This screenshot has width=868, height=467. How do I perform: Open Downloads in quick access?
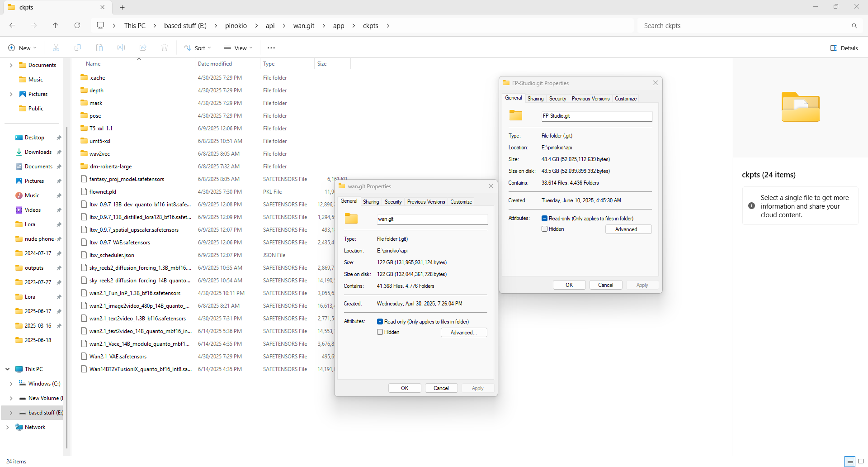(x=38, y=152)
